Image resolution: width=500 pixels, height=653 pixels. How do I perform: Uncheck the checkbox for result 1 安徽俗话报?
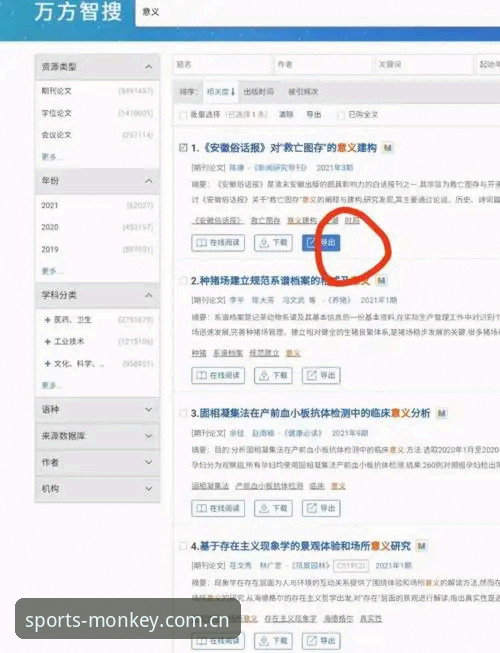[x=183, y=147]
